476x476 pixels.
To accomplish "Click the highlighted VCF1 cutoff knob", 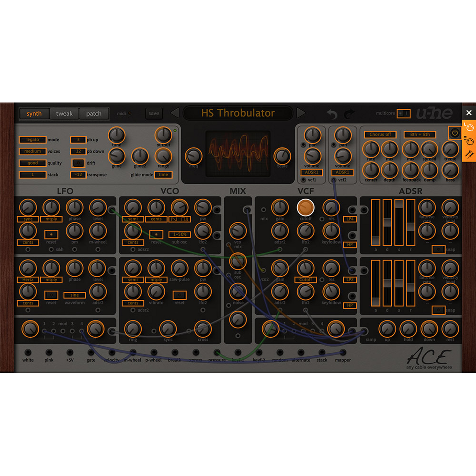I will pos(306,207).
